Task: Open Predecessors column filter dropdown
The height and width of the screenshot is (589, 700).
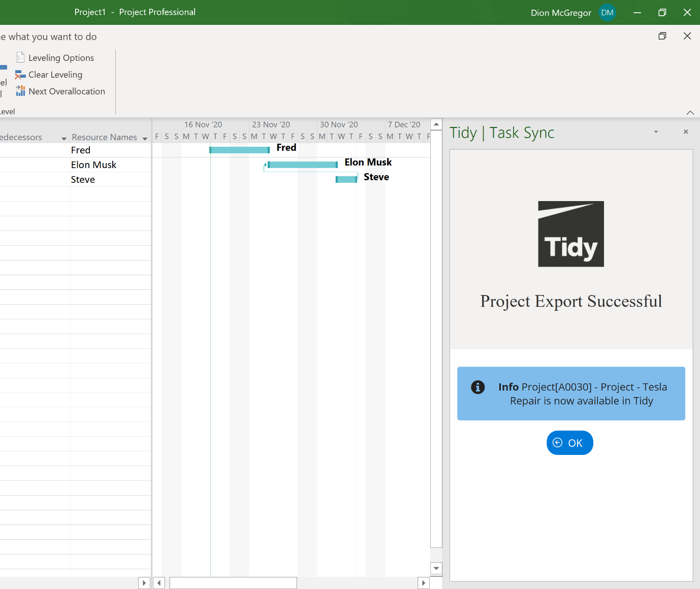Action: (64, 138)
